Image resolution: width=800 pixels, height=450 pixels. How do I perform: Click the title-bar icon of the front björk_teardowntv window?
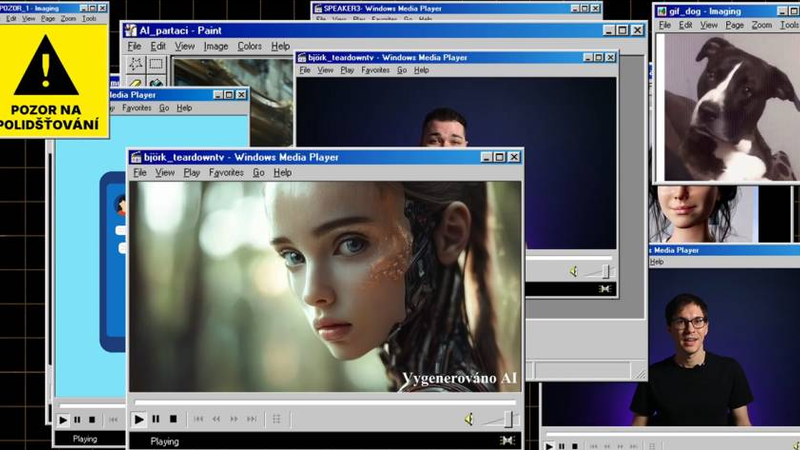(136, 157)
